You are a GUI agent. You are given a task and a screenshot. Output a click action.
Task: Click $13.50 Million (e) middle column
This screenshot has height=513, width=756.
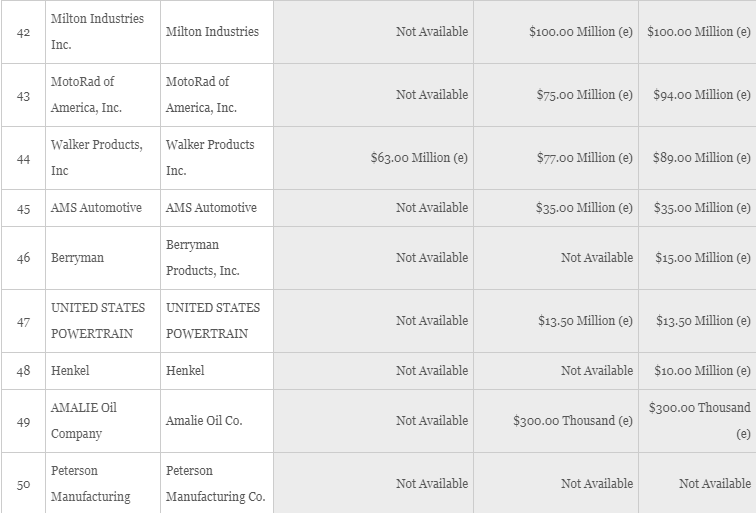(x=585, y=321)
